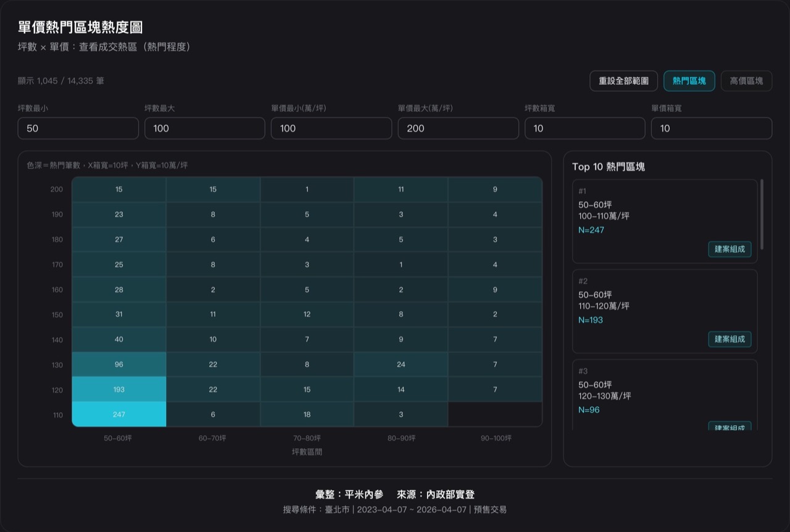790x532 pixels.
Task: Click the 坪數最大 input field
Action: coord(205,128)
